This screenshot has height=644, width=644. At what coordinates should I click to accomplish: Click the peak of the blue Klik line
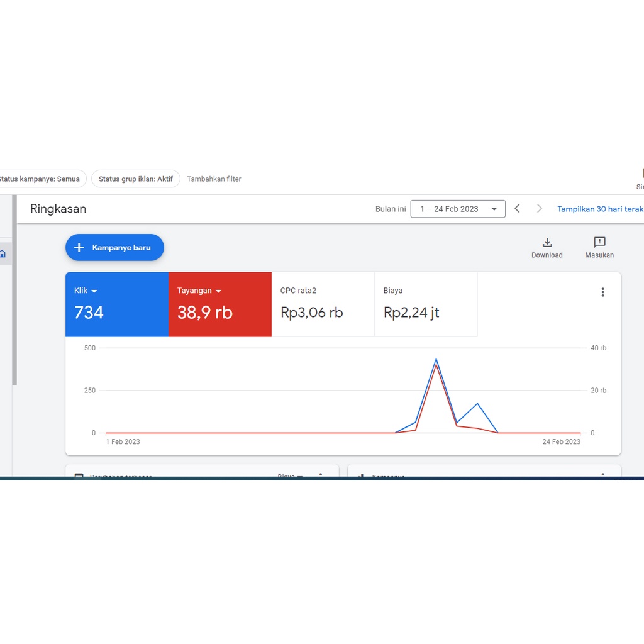point(436,360)
